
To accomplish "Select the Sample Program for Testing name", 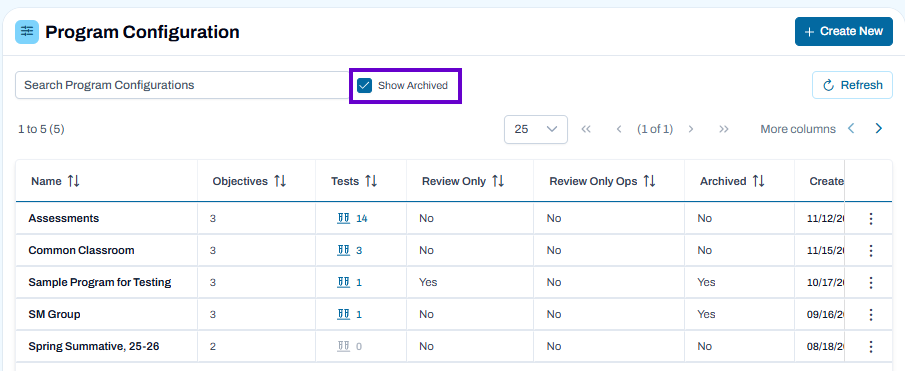I will click(x=100, y=283).
